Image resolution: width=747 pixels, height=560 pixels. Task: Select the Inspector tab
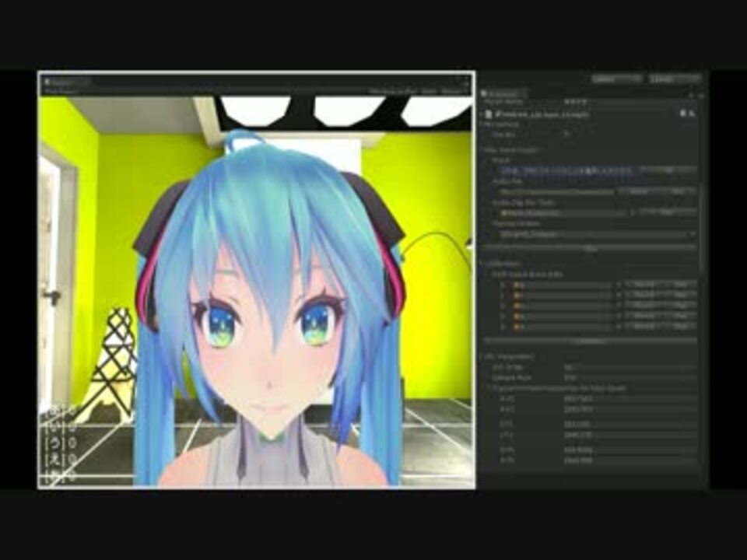(503, 94)
